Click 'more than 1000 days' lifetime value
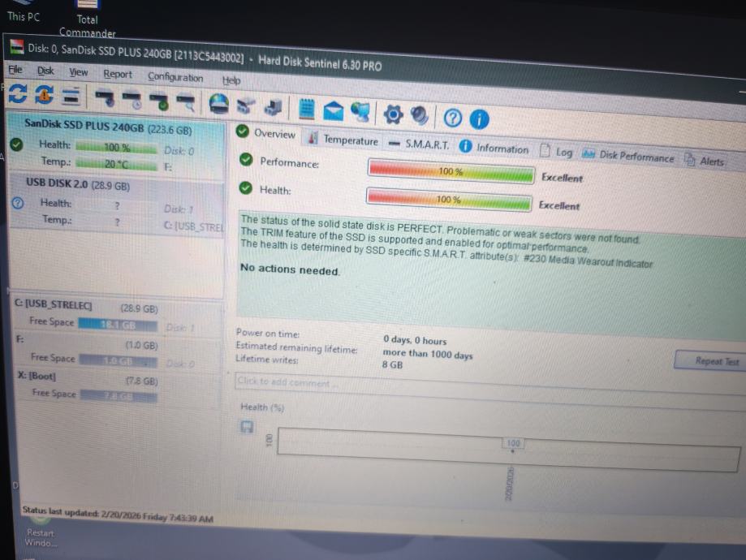746x560 pixels. [427, 355]
